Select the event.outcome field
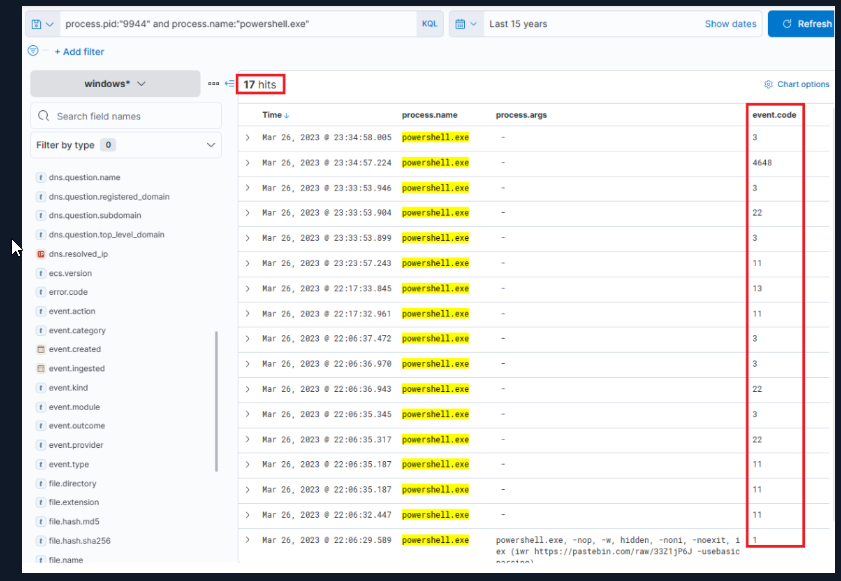Viewport: 841px width, 581px height. 77,426
